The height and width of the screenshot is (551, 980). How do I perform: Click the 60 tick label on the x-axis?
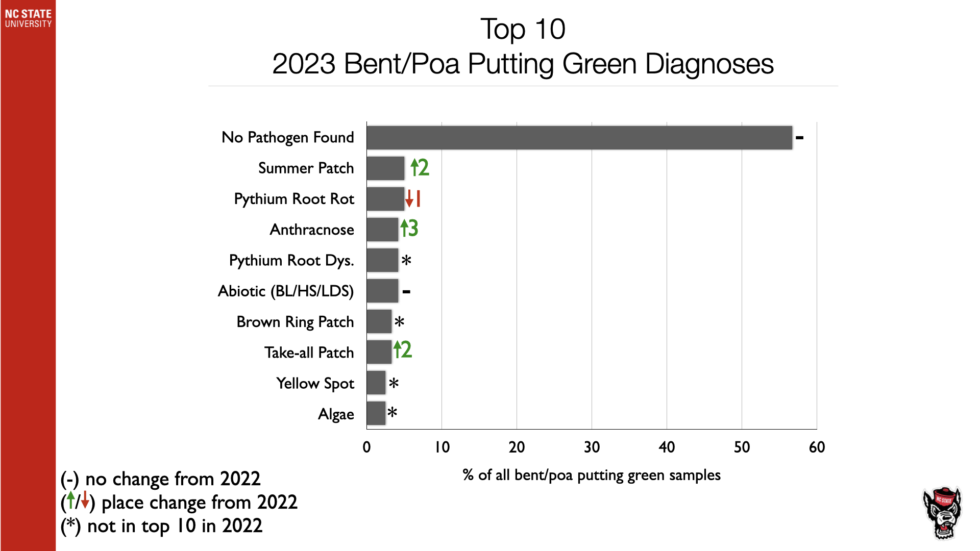pos(817,447)
